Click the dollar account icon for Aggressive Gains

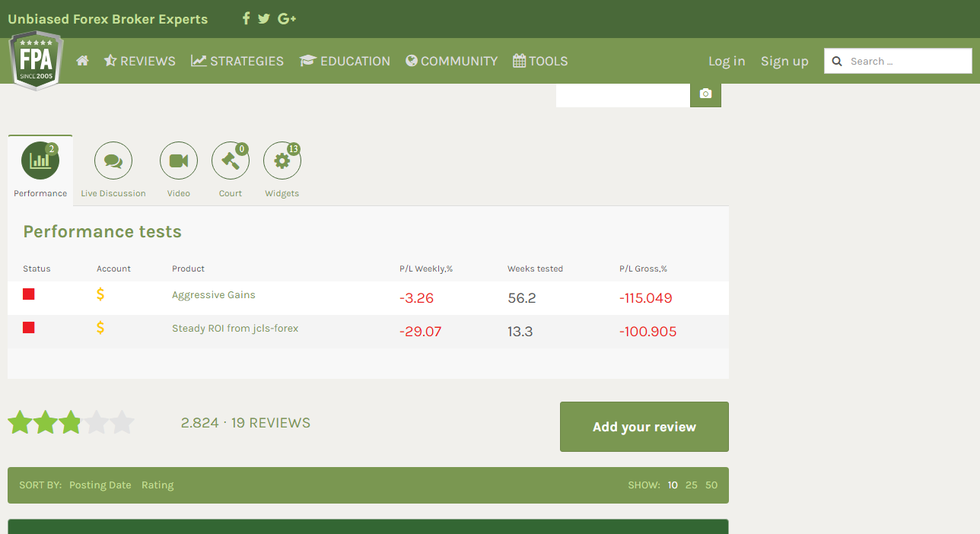[x=100, y=294]
